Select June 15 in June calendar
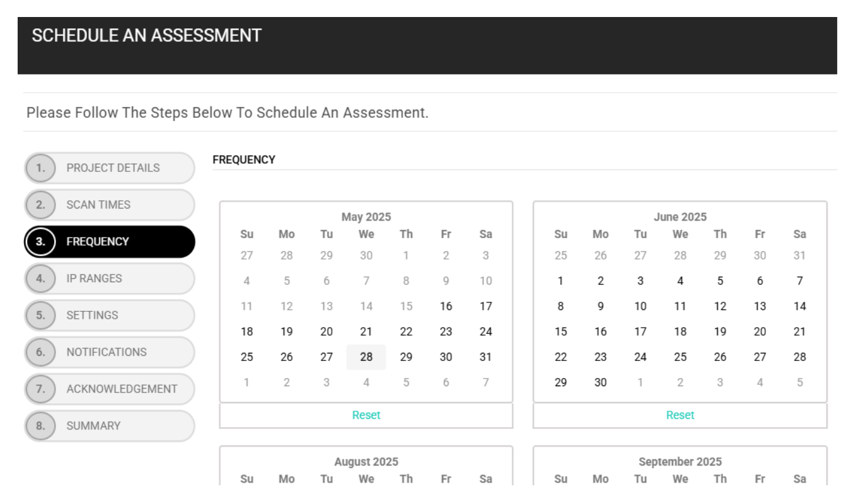The height and width of the screenshot is (504, 856). click(x=561, y=332)
